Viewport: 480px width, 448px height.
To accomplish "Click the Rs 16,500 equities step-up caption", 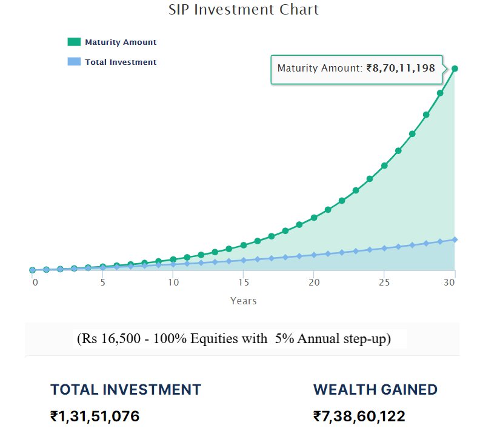I will pyautogui.click(x=234, y=339).
